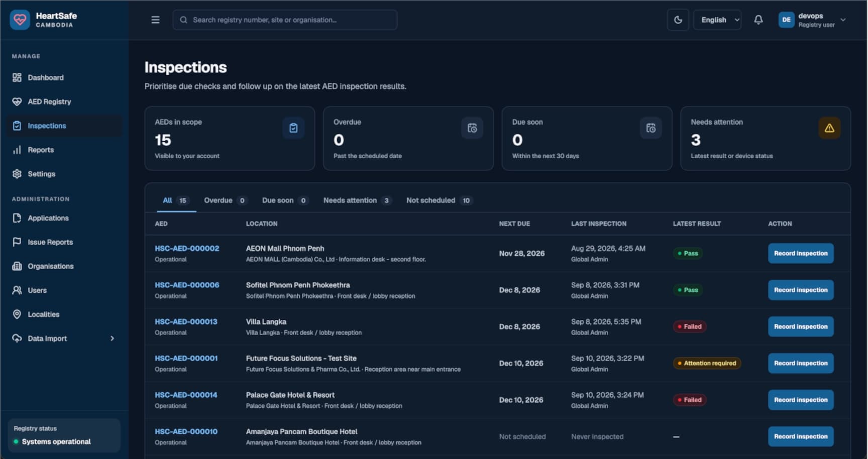Click the Failed badge for Villa Langka
This screenshot has width=868, height=459.
(690, 326)
